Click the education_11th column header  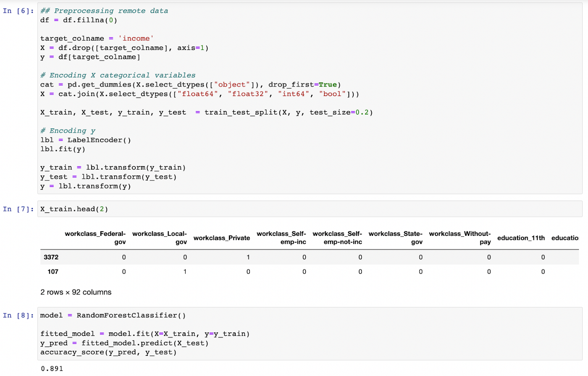point(521,238)
